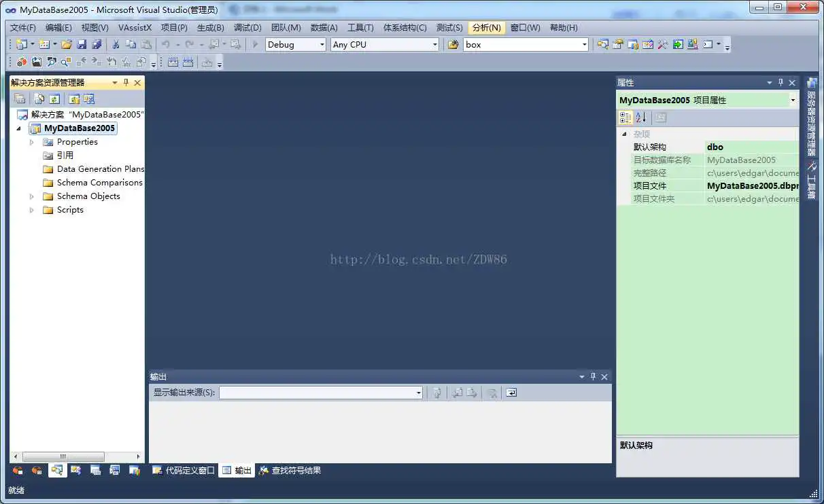Switch to the 查找符号结果 tab
This screenshot has width=824, height=504.
tap(290, 470)
